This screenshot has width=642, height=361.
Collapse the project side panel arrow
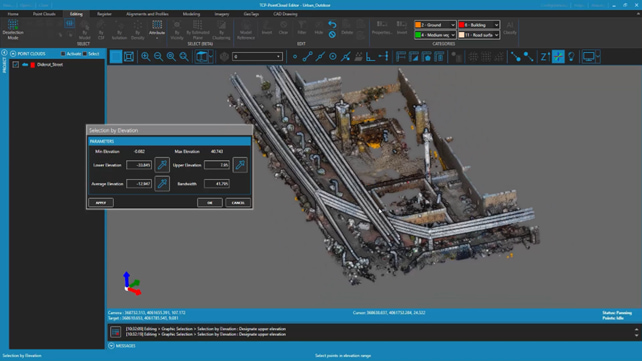point(4,53)
